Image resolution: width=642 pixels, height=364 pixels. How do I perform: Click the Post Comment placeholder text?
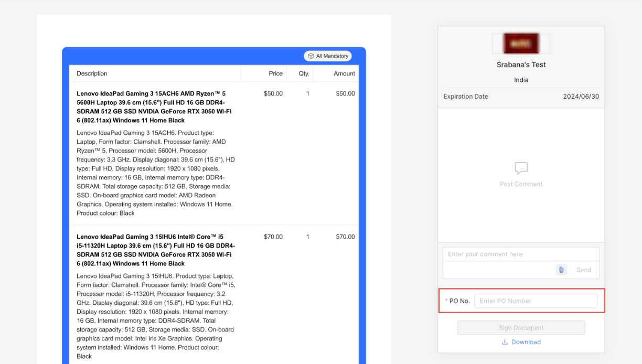click(x=521, y=184)
